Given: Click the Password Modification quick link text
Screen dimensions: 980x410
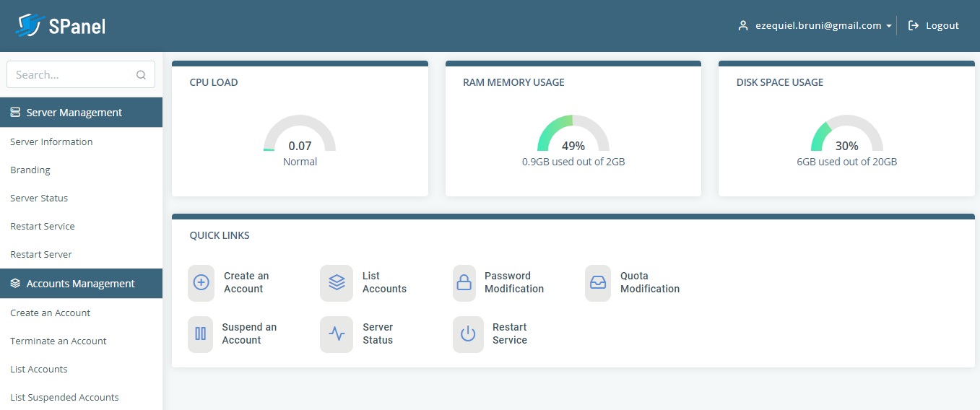Looking at the screenshot, I should click(x=514, y=282).
